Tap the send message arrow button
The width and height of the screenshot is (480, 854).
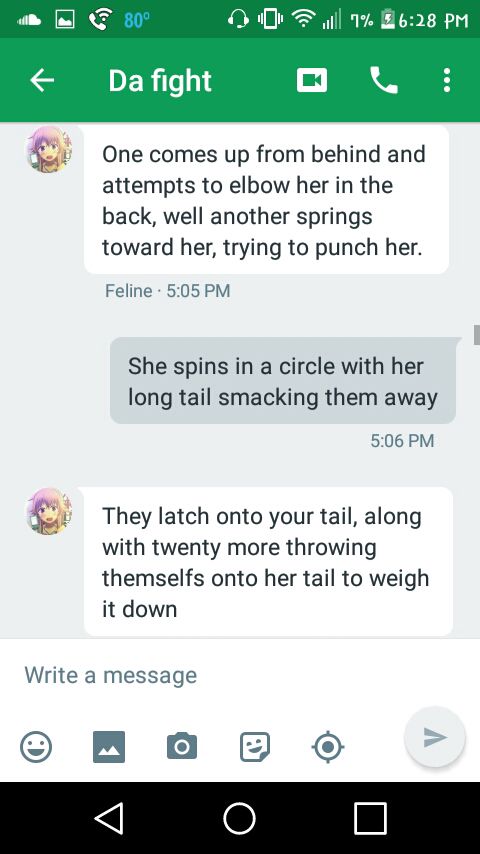click(x=435, y=737)
